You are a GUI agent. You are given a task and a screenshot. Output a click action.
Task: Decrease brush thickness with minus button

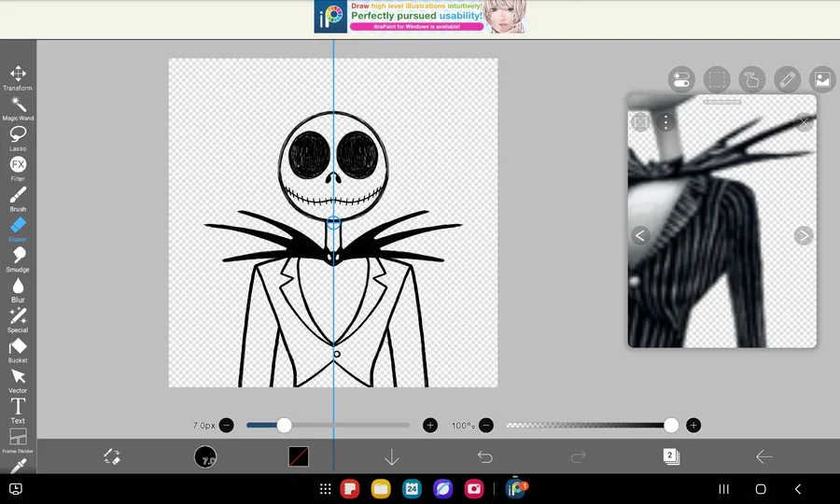(x=227, y=426)
